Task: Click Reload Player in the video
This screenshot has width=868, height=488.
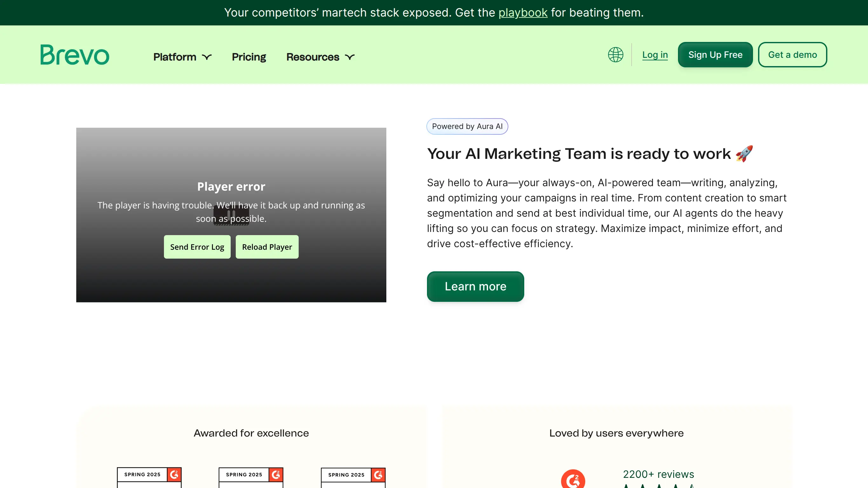Action: (267, 247)
